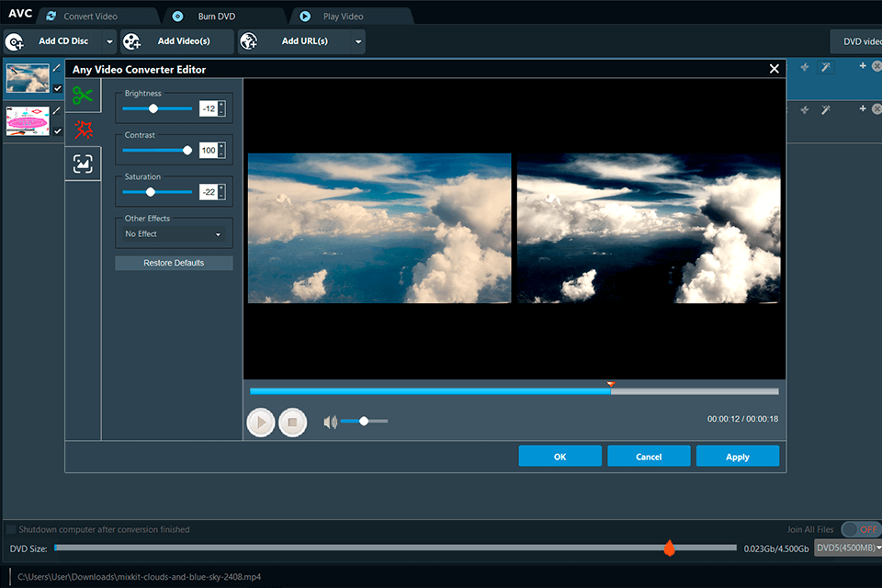Open the Other Effects No Effect dropdown
Viewport: 882px width, 588px height.
173,234
